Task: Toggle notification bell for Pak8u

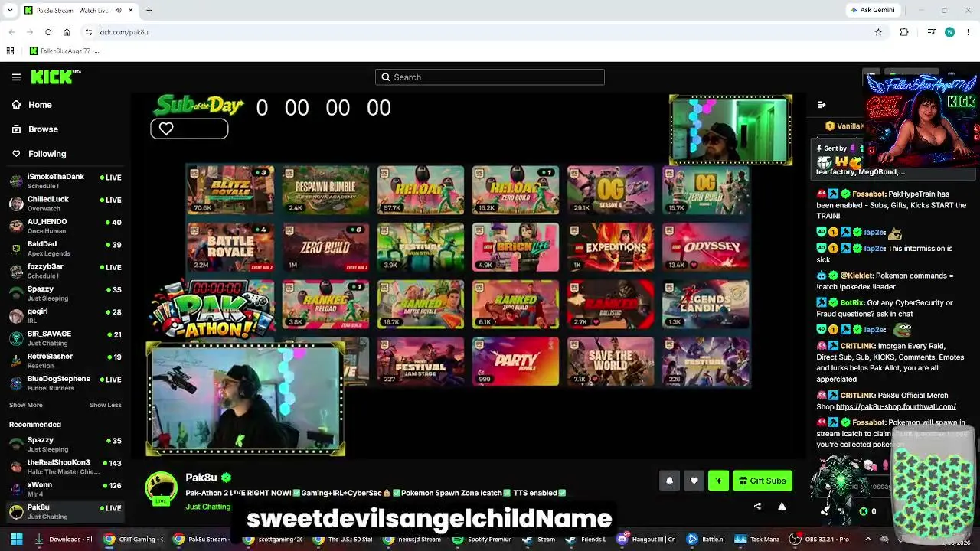Action: [669, 481]
